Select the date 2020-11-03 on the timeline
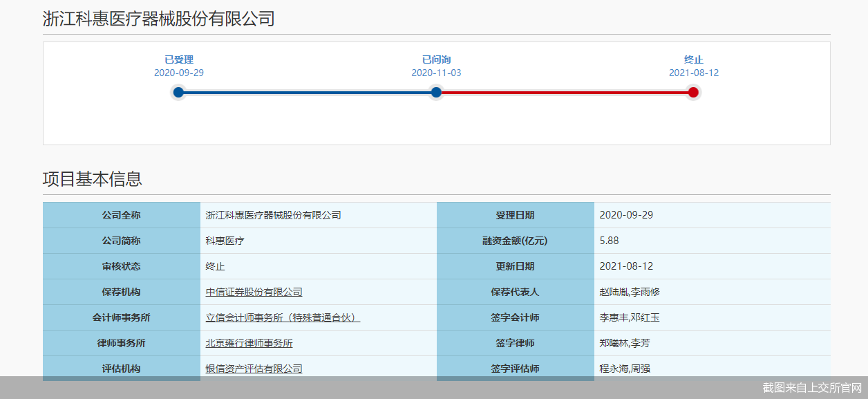The image size is (868, 399). pos(436,73)
